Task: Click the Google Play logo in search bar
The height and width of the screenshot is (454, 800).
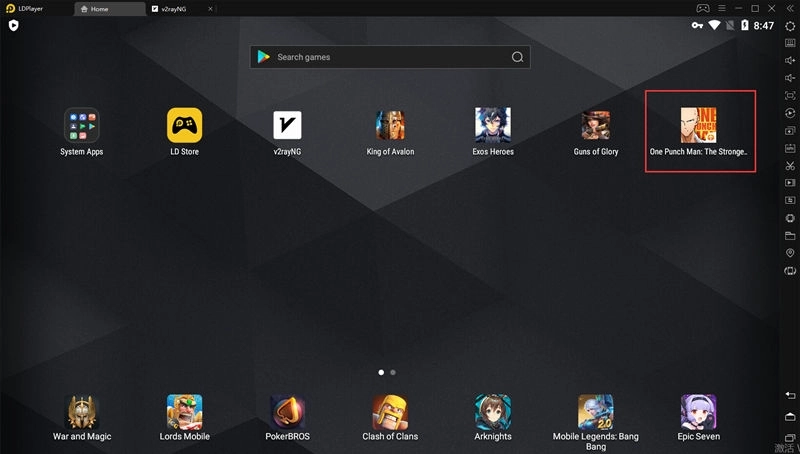Action: pos(263,57)
